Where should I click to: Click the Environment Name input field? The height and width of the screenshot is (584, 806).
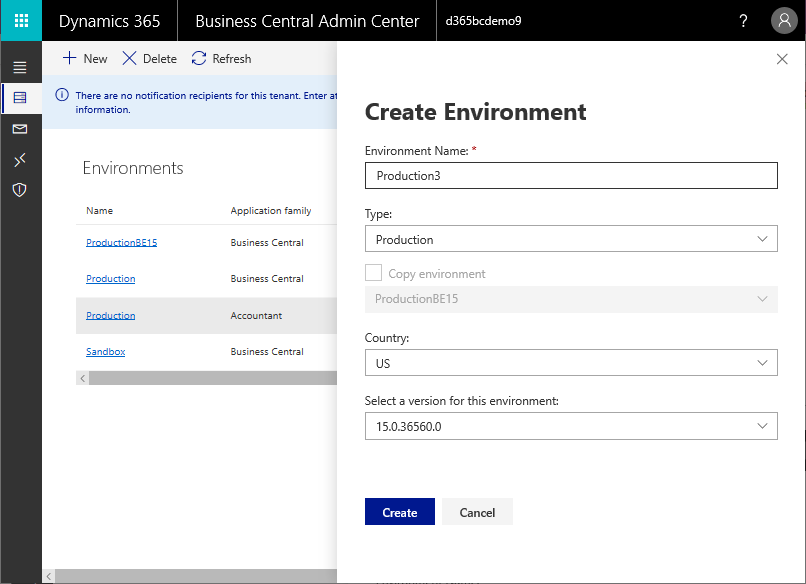[571, 176]
